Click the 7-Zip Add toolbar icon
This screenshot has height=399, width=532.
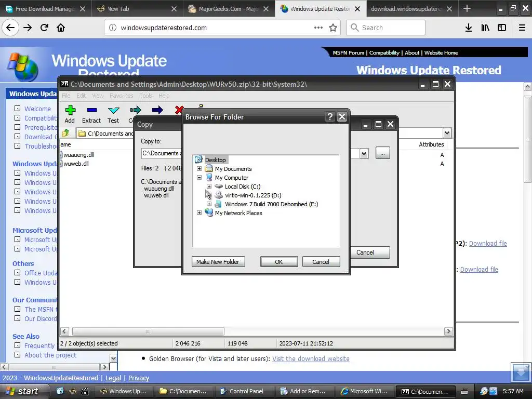pos(70,110)
